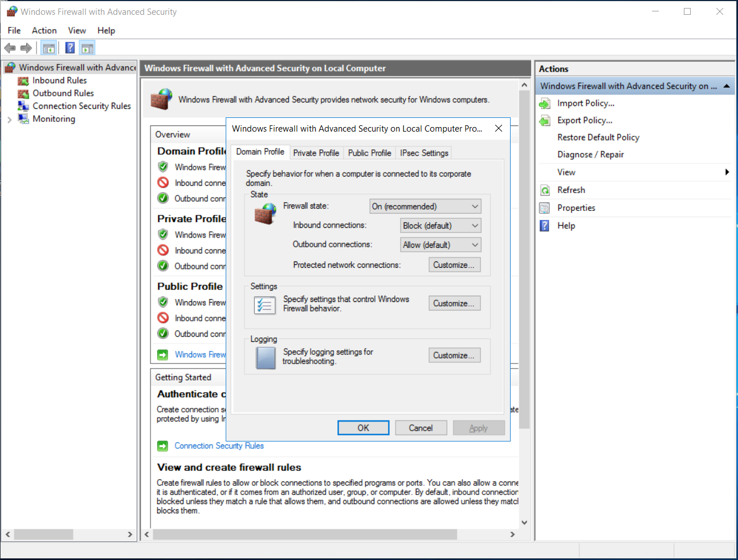The image size is (738, 560).
Task: Click Diagnose / Repair action
Action: 590,154
